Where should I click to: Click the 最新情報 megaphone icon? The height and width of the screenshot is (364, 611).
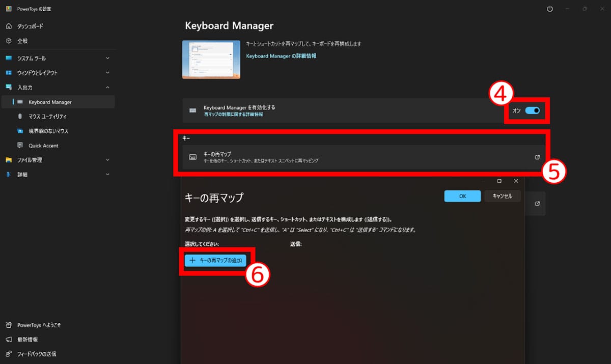pos(9,339)
